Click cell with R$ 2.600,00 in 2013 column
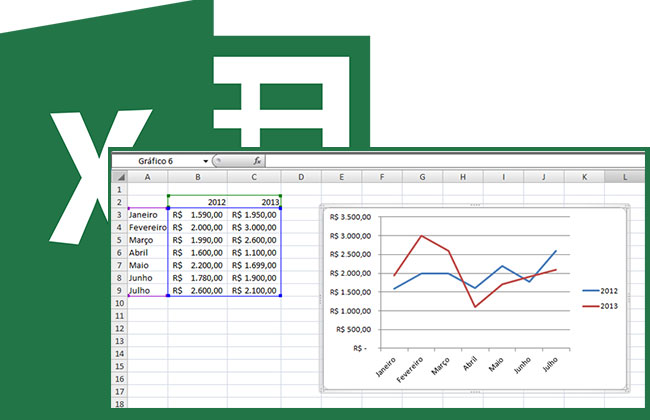Image resolution: width=650 pixels, height=420 pixels. [254, 240]
